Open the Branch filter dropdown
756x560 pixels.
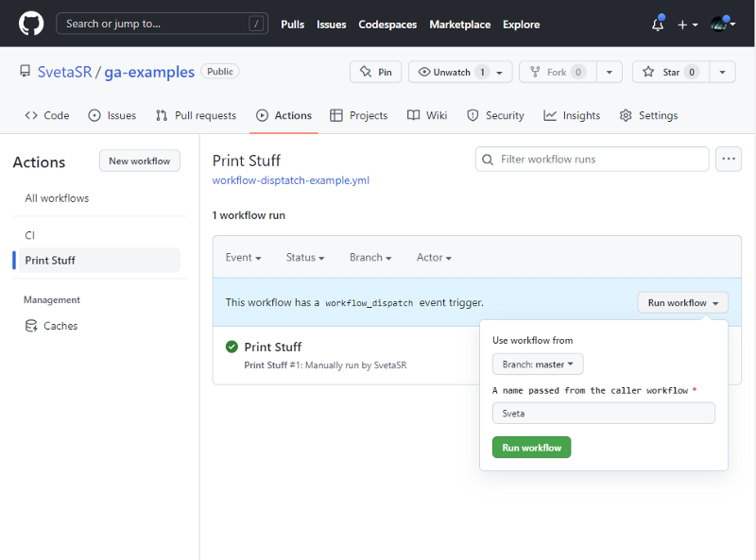[x=370, y=258]
